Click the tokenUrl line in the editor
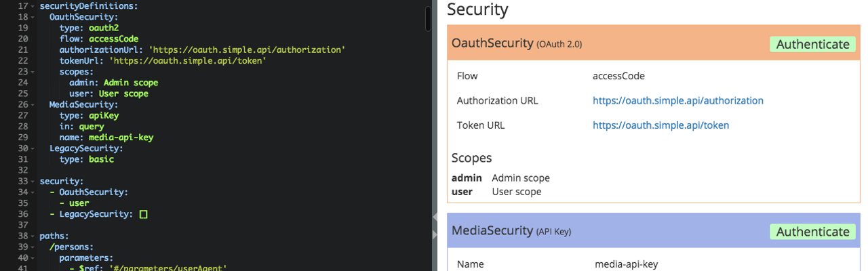The image size is (868, 271). 163,61
